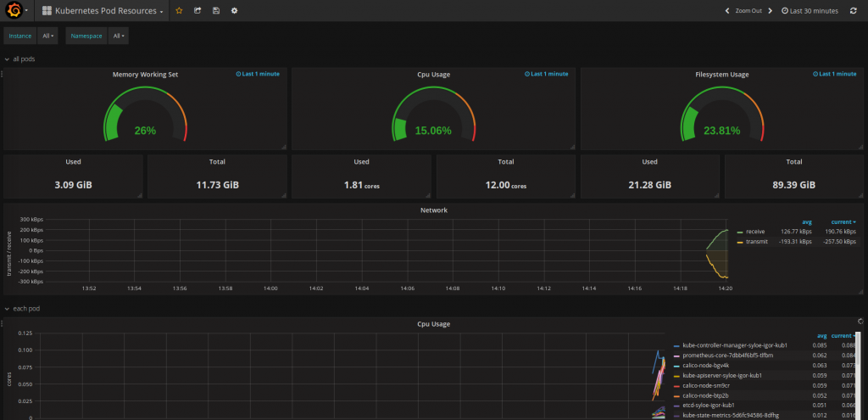This screenshot has width=868, height=420.
Task: Click the Instance variable label
Action: (20, 36)
